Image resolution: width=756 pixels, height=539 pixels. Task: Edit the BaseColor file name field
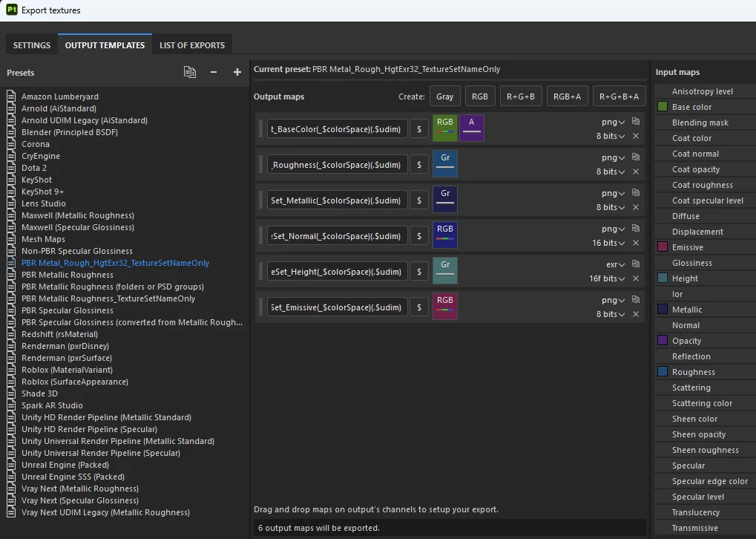click(x=337, y=129)
